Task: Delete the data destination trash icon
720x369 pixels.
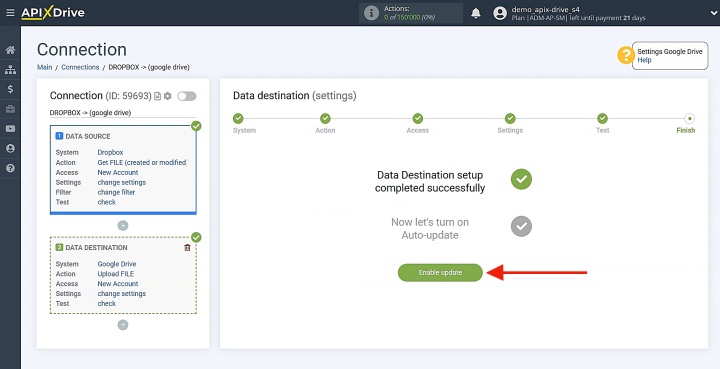Action: [187, 247]
